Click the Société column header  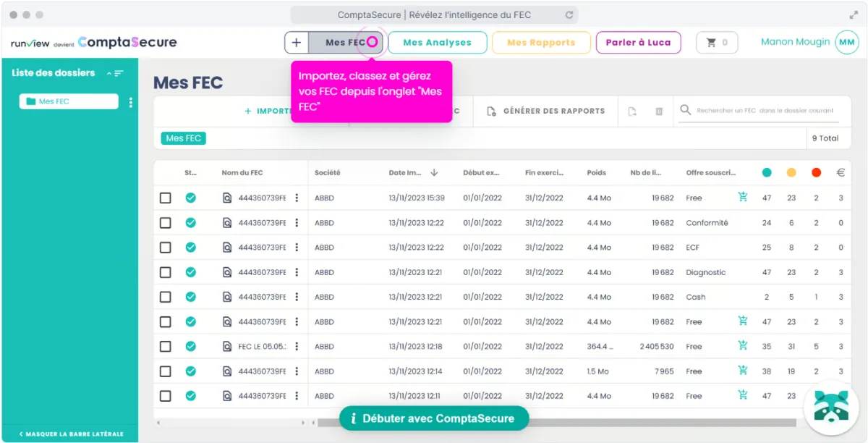point(328,172)
